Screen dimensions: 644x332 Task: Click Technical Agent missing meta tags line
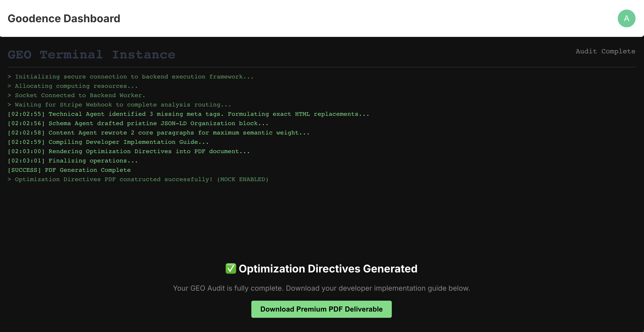tap(188, 114)
